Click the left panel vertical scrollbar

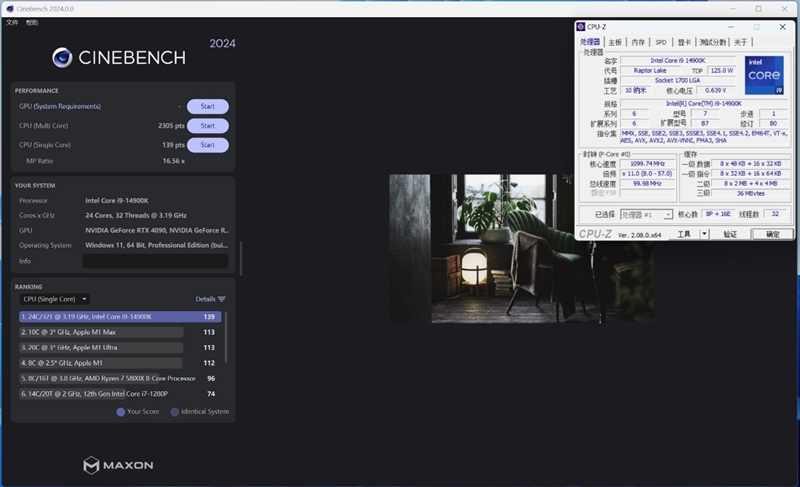[x=240, y=259]
